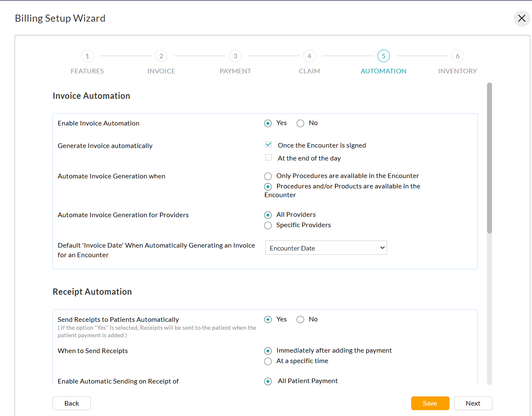
Task: Select No for Enable Invoice Automation
Action: coord(300,123)
